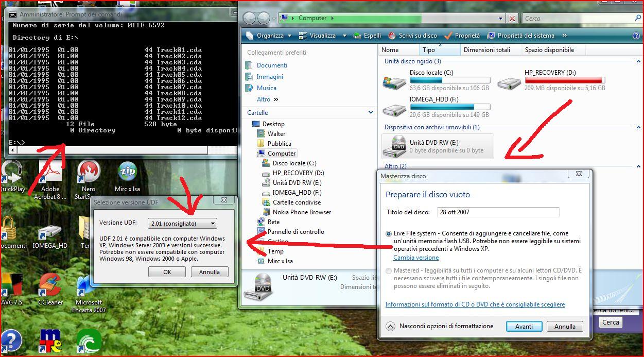The image size is (644, 357).
Task: Click Annulla in the Masterizza disco dialog
Action: click(x=565, y=327)
